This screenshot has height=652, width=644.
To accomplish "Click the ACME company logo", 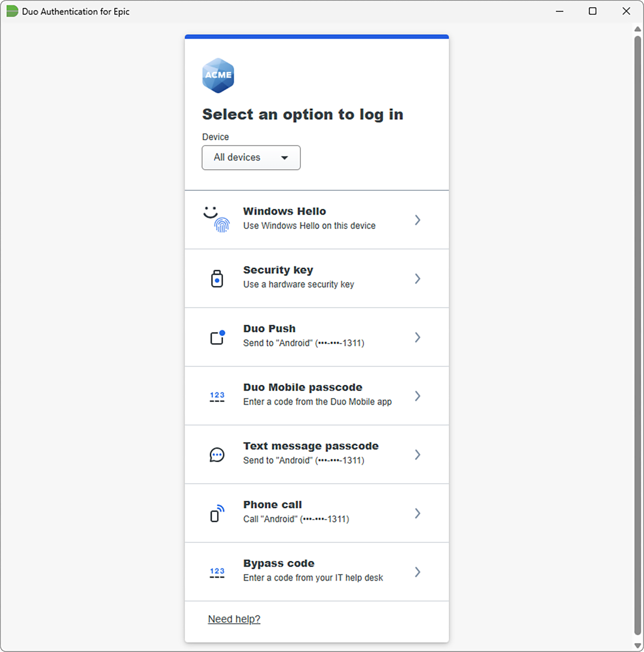I will point(218,75).
